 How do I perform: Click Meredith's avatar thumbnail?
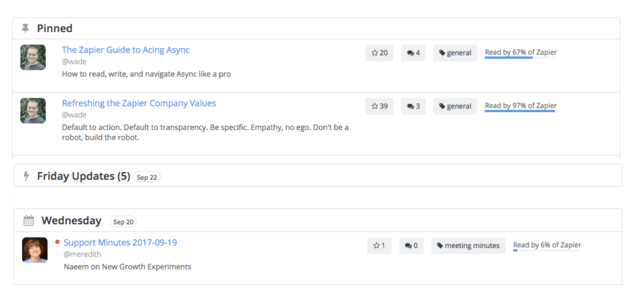35,250
